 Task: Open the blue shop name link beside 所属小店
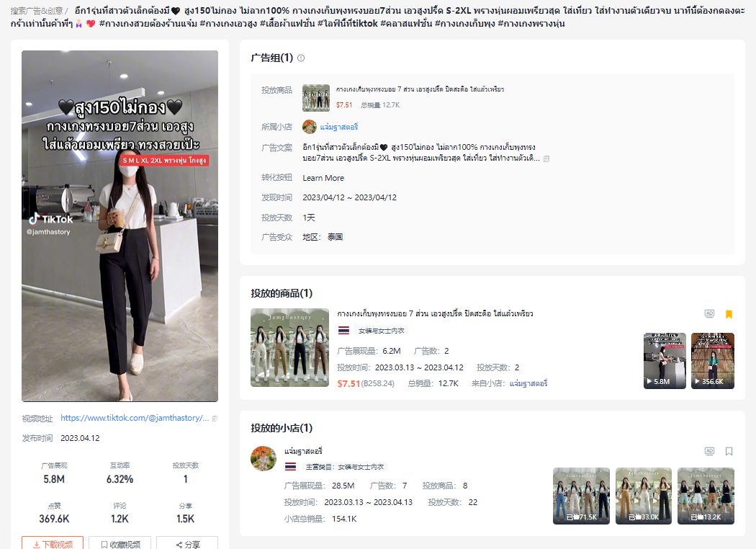[x=338, y=127]
